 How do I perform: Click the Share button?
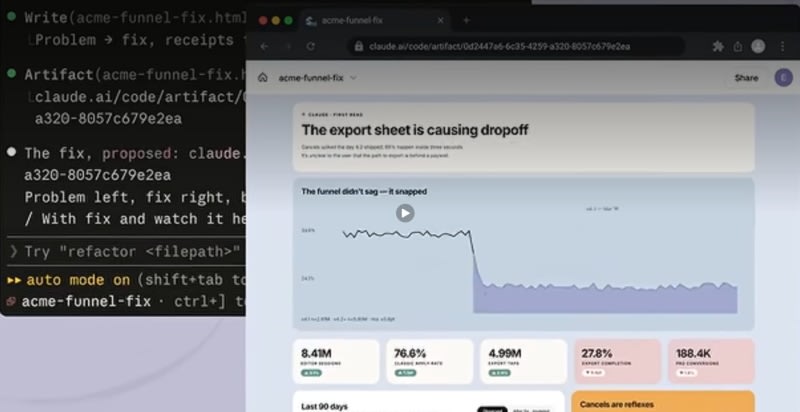tap(746, 78)
